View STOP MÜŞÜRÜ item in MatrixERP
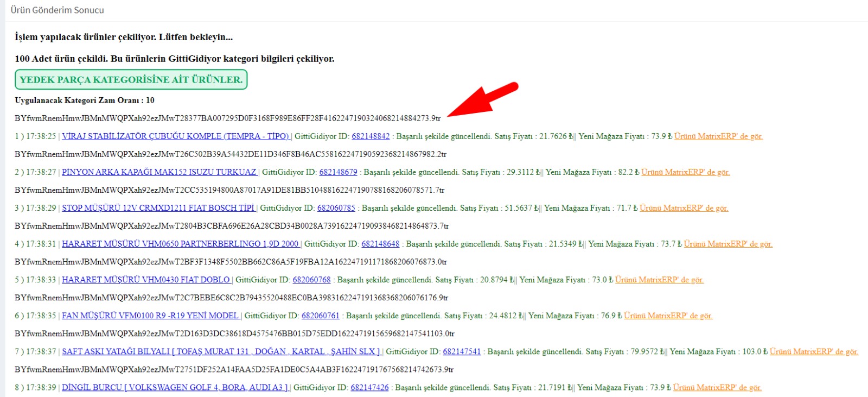The height and width of the screenshot is (397, 868). (x=684, y=208)
